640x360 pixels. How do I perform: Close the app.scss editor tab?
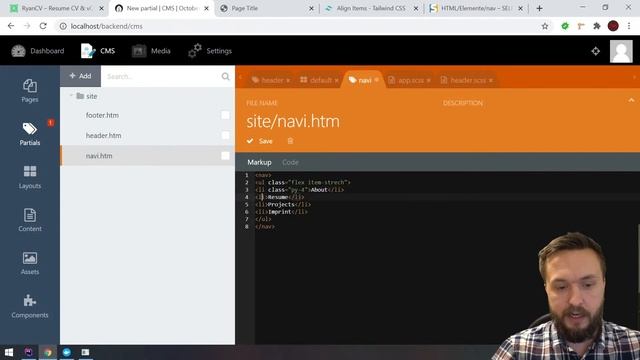(x=429, y=80)
